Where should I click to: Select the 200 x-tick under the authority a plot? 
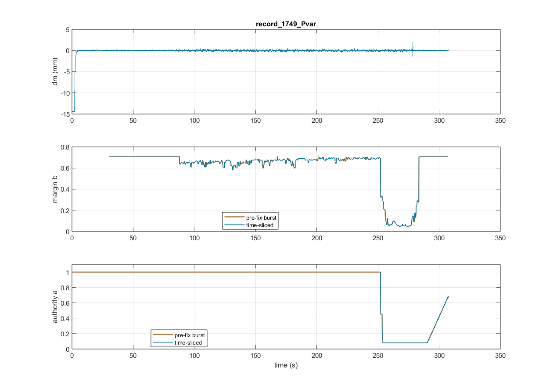(317, 356)
